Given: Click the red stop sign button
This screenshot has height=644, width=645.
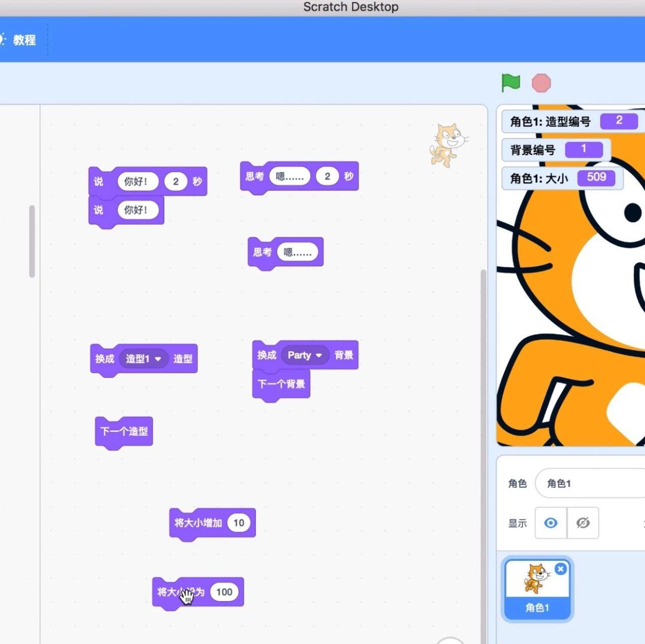Looking at the screenshot, I should (x=541, y=83).
